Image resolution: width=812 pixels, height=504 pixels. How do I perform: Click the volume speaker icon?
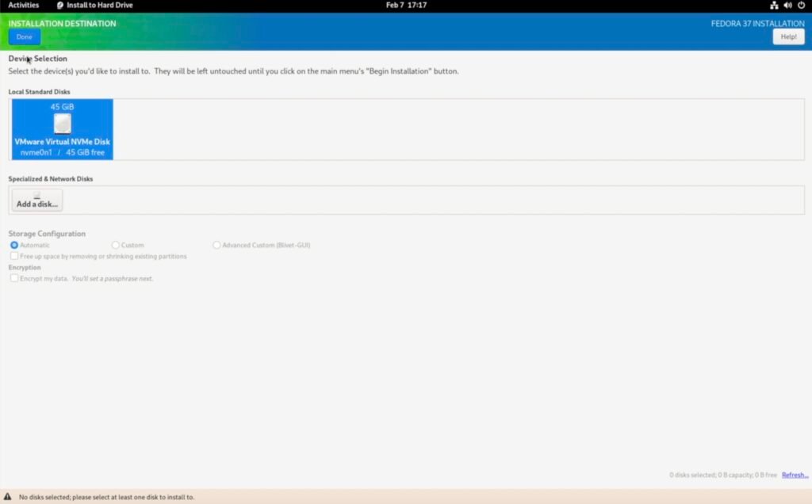[787, 6]
